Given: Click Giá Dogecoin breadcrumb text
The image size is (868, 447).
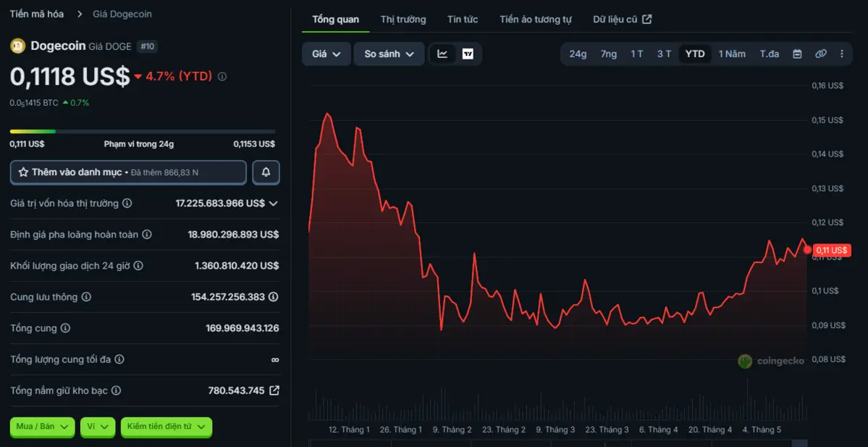Looking at the screenshot, I should 122,14.
